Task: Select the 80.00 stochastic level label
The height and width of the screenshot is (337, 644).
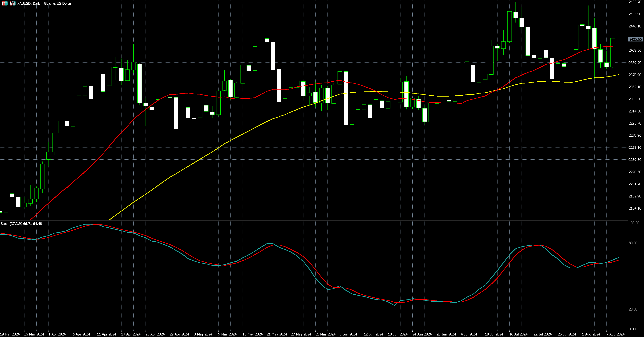Action: tap(633, 243)
